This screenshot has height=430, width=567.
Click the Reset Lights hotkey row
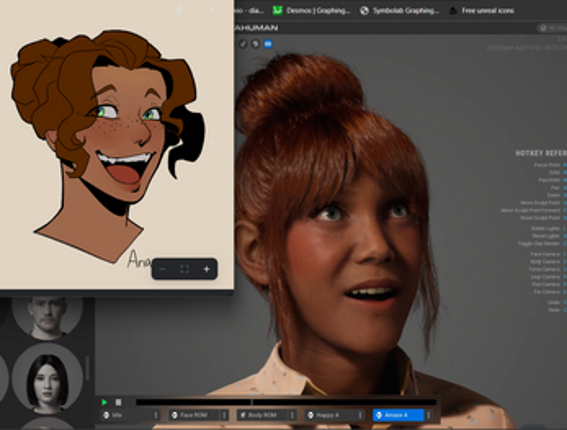click(x=549, y=236)
